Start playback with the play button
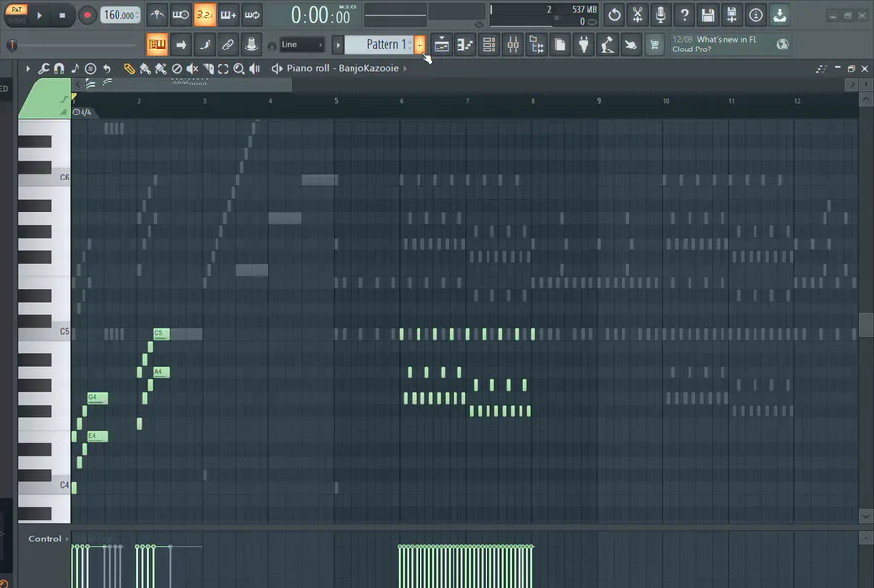The height and width of the screenshot is (588, 874). pyautogui.click(x=39, y=16)
